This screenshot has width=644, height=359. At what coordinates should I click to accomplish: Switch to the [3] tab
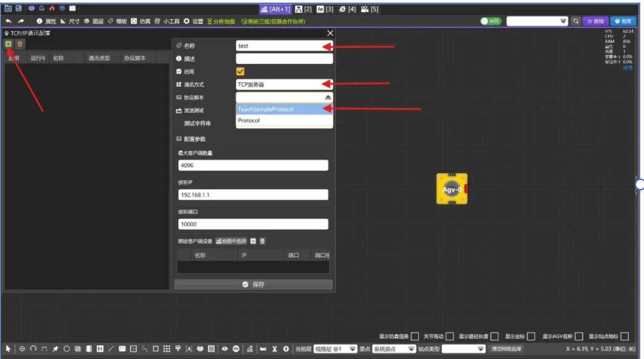tap(325, 9)
